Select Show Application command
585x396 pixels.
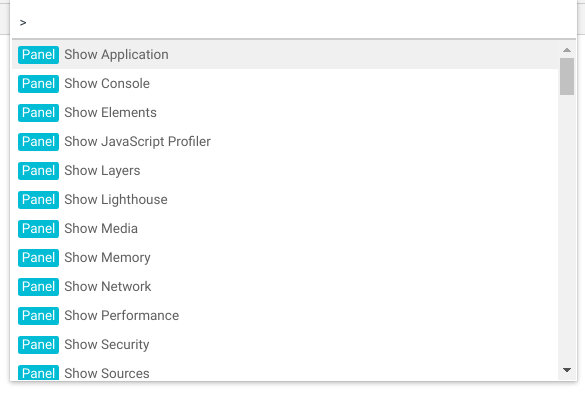click(285, 54)
